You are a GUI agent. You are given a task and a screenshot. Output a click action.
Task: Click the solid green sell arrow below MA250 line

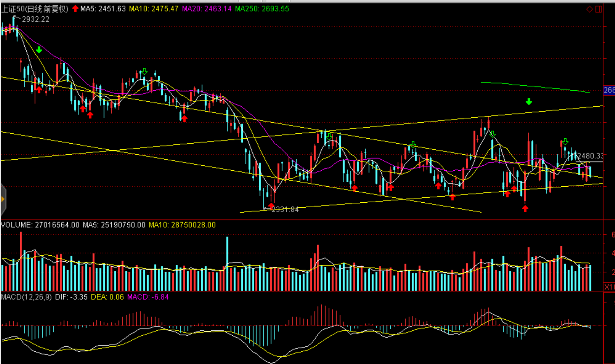point(529,102)
